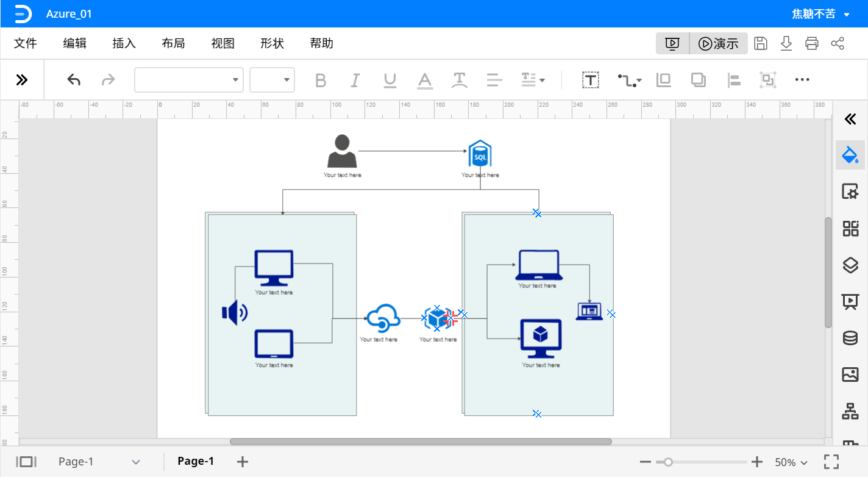Zoom out with minus button
The width and height of the screenshot is (868, 477).
(646, 462)
